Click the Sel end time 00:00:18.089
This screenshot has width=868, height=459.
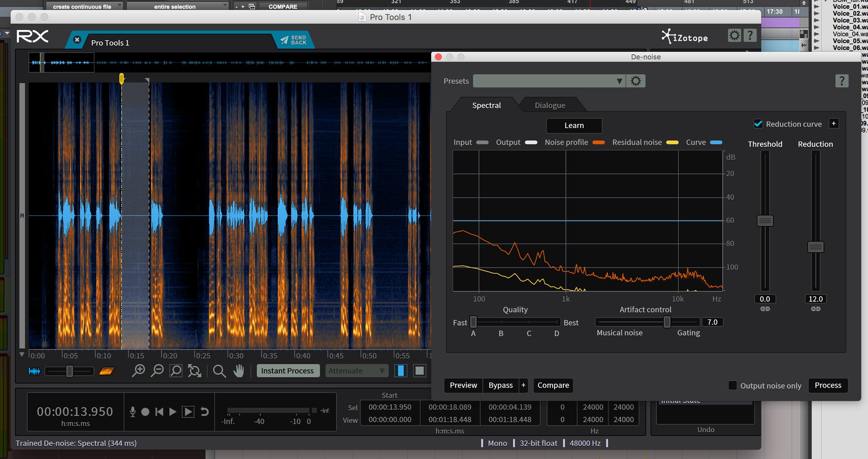click(x=450, y=407)
